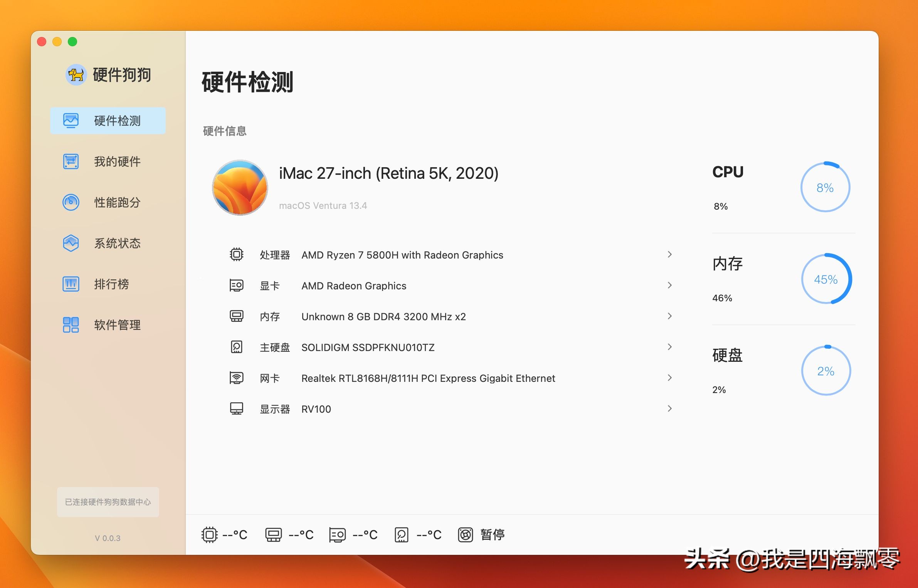Click 已连接硬件狗狗数据中心 button
This screenshot has width=918, height=588.
(x=108, y=502)
